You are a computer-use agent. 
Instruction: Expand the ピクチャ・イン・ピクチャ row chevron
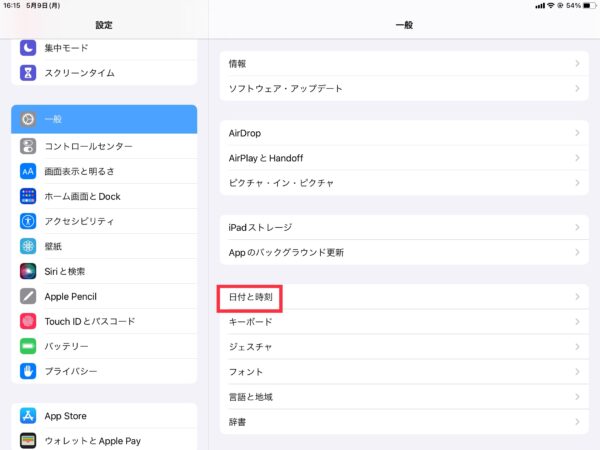(577, 183)
